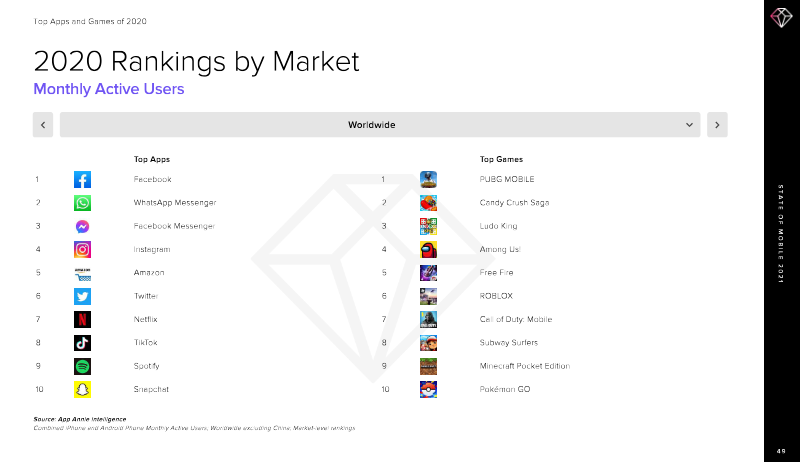The image size is (800, 462).
Task: Go to the next market with right arrow
Action: point(716,125)
